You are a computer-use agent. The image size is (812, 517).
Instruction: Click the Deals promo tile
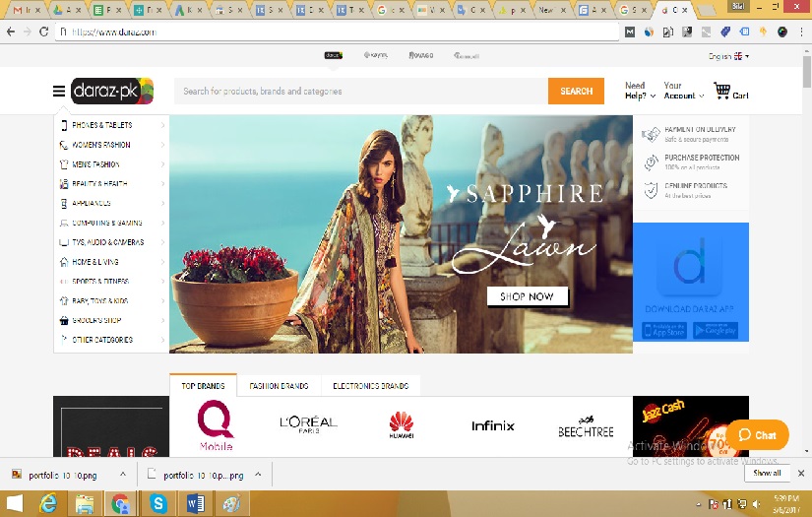[111, 426]
